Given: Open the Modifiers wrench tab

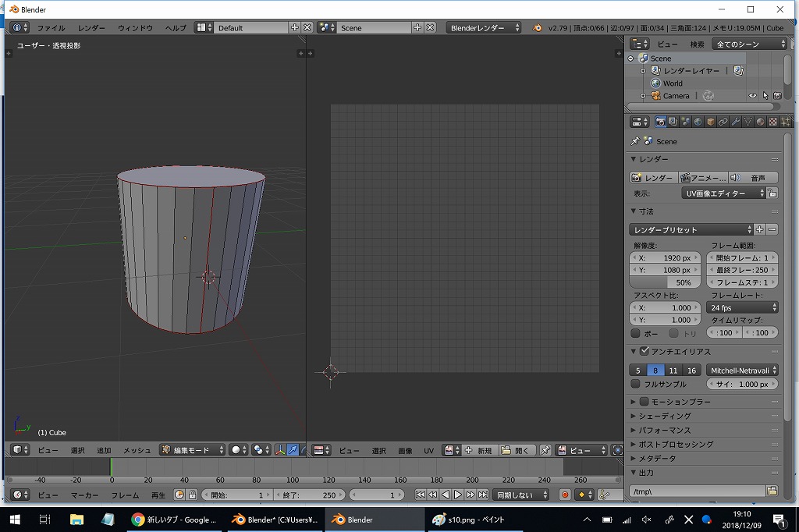Looking at the screenshot, I should point(735,122).
